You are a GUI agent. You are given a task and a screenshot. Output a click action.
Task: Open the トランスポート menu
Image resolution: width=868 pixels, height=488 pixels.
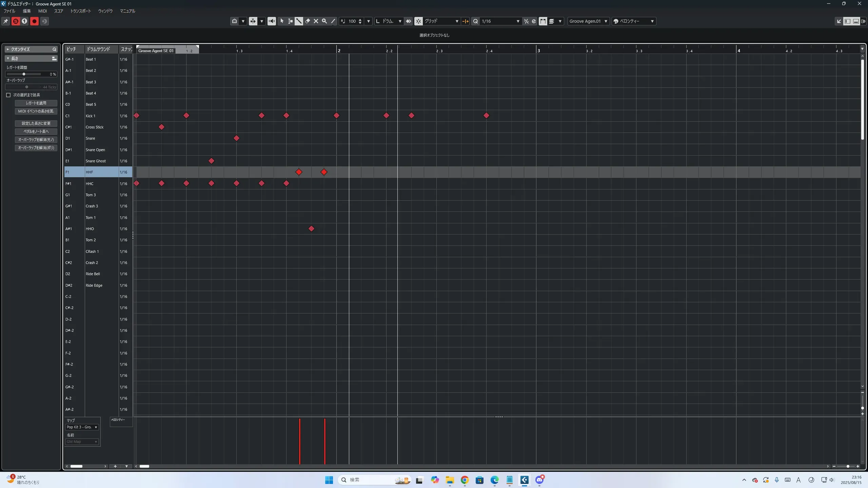click(80, 11)
